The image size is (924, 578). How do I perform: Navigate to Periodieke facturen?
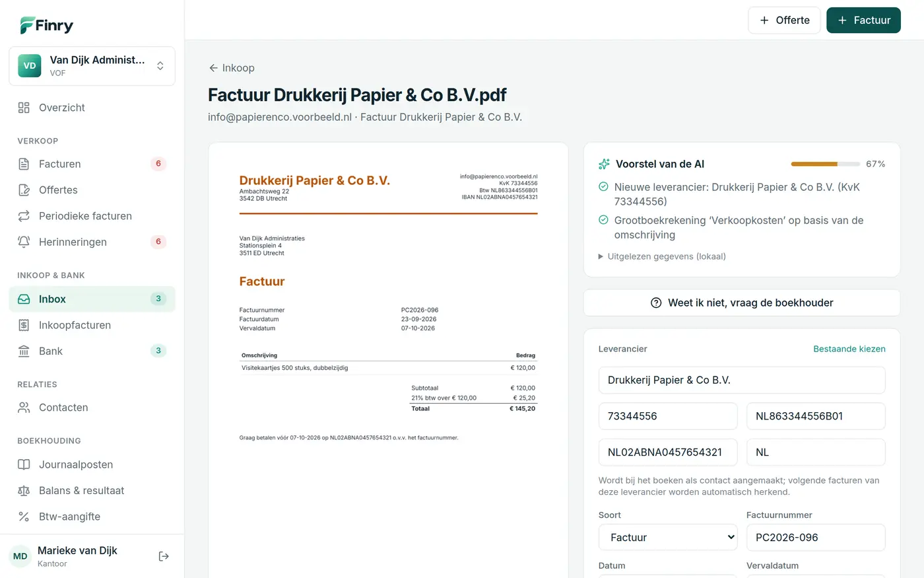(92, 216)
